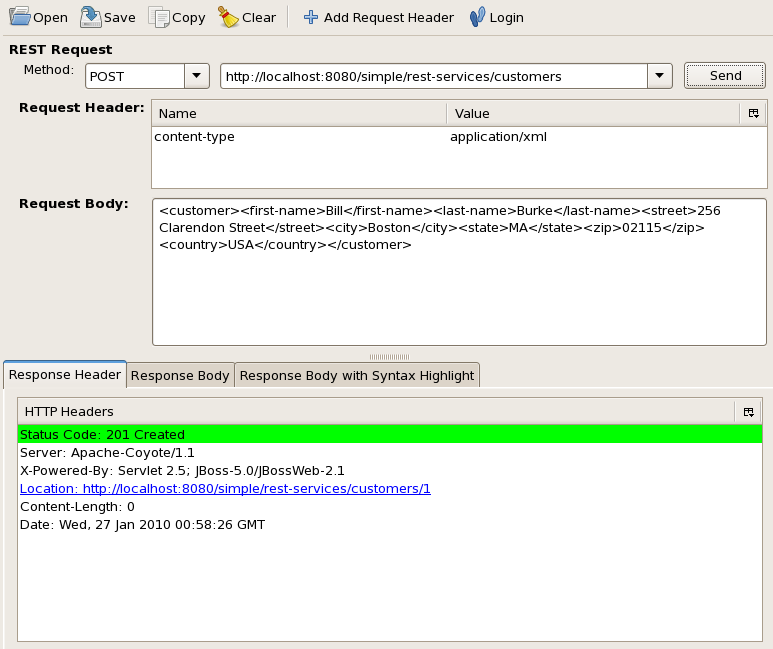Sort by the Name column header

pyautogui.click(x=299, y=113)
